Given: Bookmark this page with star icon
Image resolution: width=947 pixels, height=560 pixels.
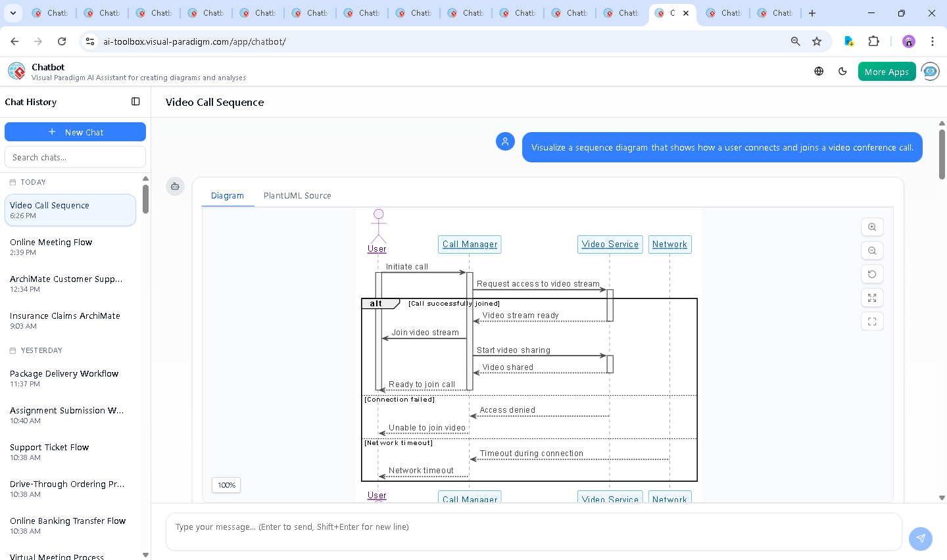Looking at the screenshot, I should coord(817,41).
